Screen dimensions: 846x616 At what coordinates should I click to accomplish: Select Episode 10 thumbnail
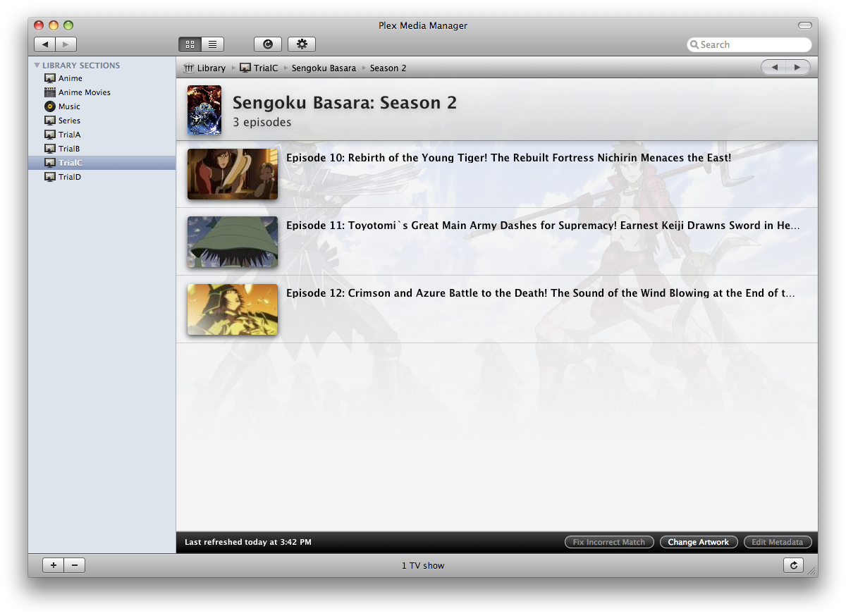tap(233, 173)
